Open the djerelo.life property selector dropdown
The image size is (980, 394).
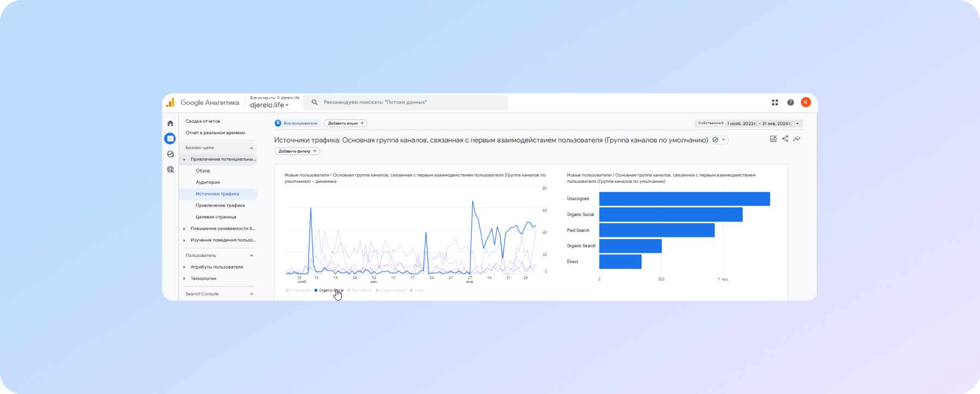pos(270,105)
